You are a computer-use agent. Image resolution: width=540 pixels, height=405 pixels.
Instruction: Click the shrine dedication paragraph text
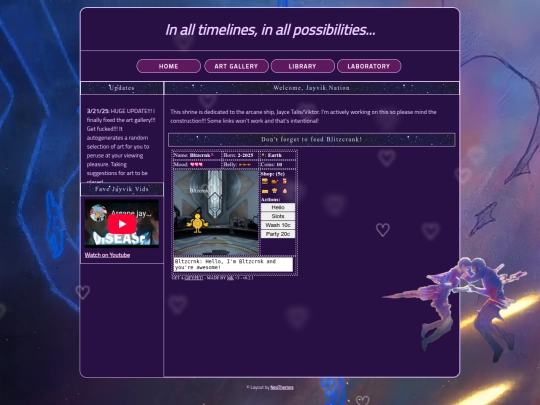pyautogui.click(x=303, y=116)
